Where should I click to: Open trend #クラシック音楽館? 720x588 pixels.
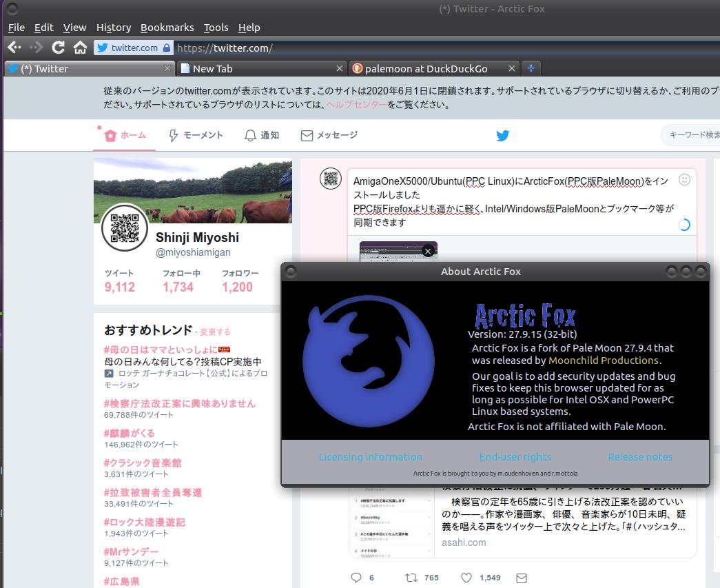point(143,463)
